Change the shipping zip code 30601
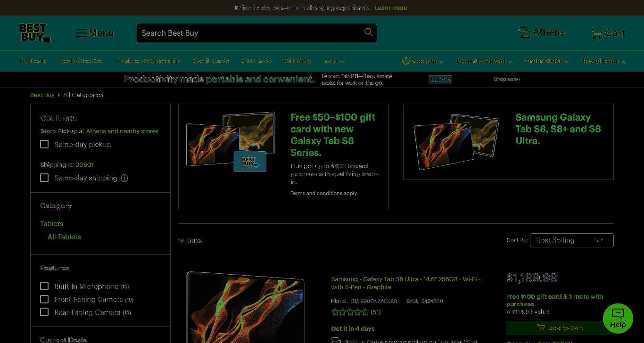644x343 pixels. point(84,164)
